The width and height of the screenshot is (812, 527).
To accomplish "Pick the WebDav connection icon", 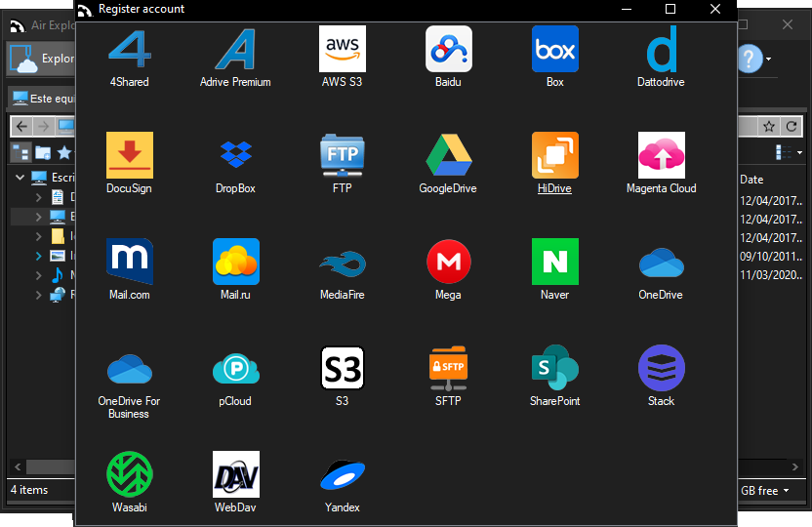I will [x=235, y=482].
